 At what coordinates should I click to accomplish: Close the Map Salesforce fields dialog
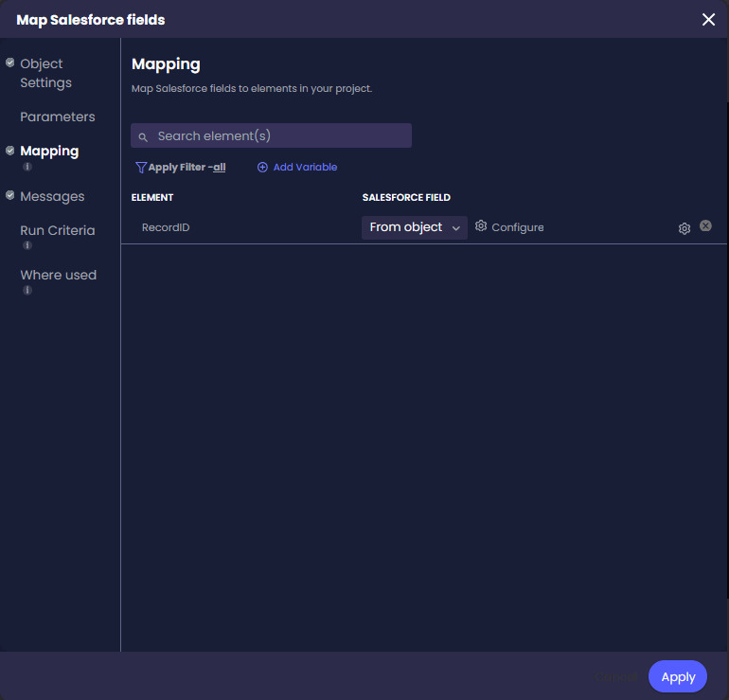(x=708, y=20)
